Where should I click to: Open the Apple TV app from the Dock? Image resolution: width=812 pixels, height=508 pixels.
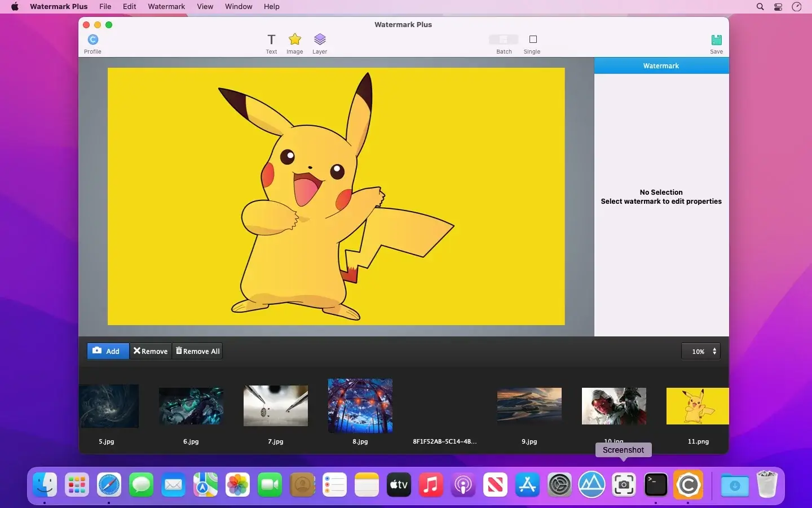399,485
